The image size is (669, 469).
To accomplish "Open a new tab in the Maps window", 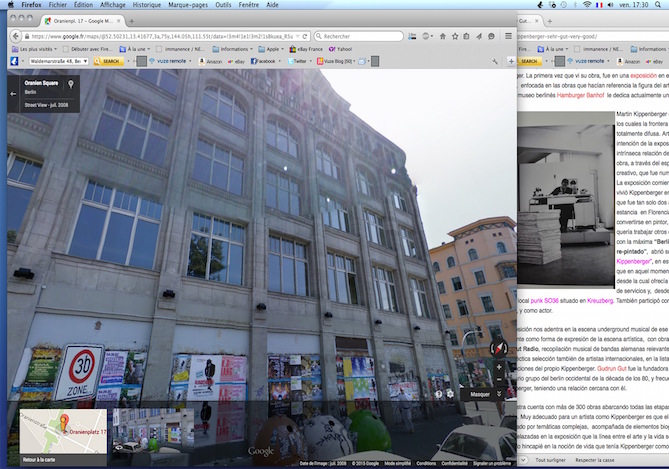I will coord(132,21).
